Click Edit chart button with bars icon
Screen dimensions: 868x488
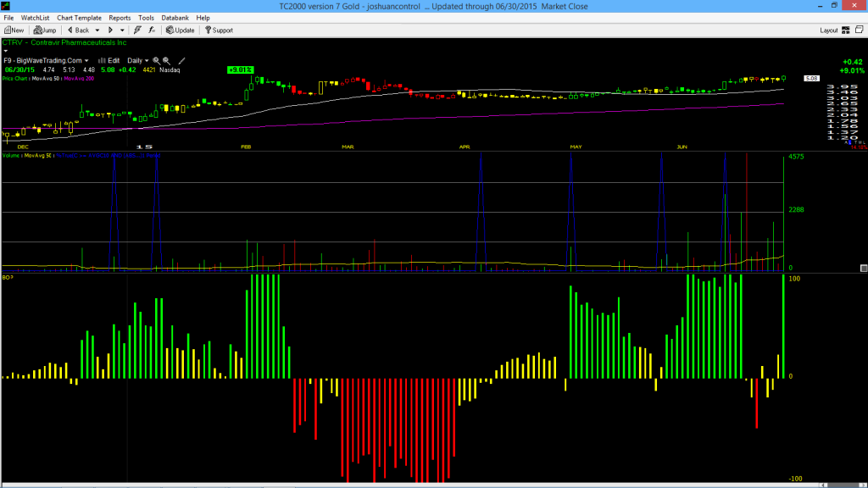pos(109,61)
